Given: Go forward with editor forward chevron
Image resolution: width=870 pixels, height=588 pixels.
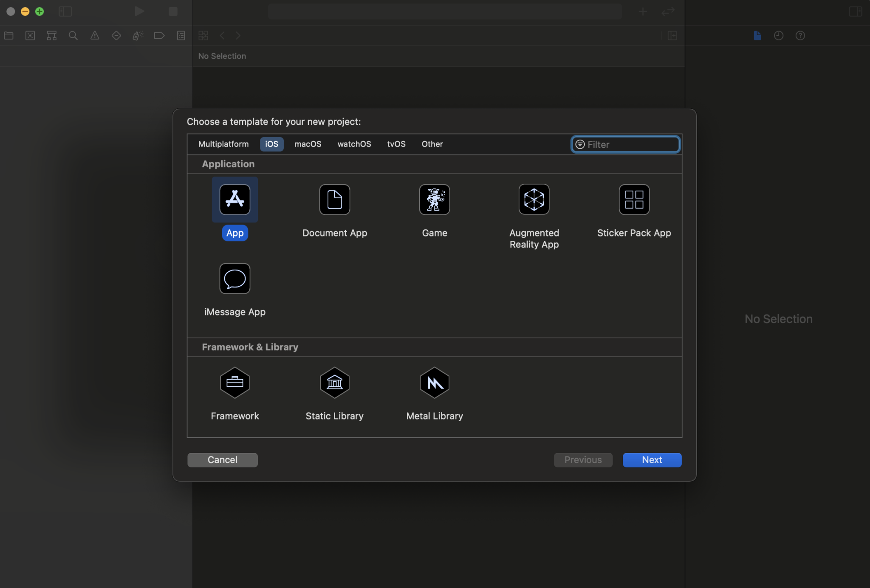Looking at the screenshot, I should [238, 36].
